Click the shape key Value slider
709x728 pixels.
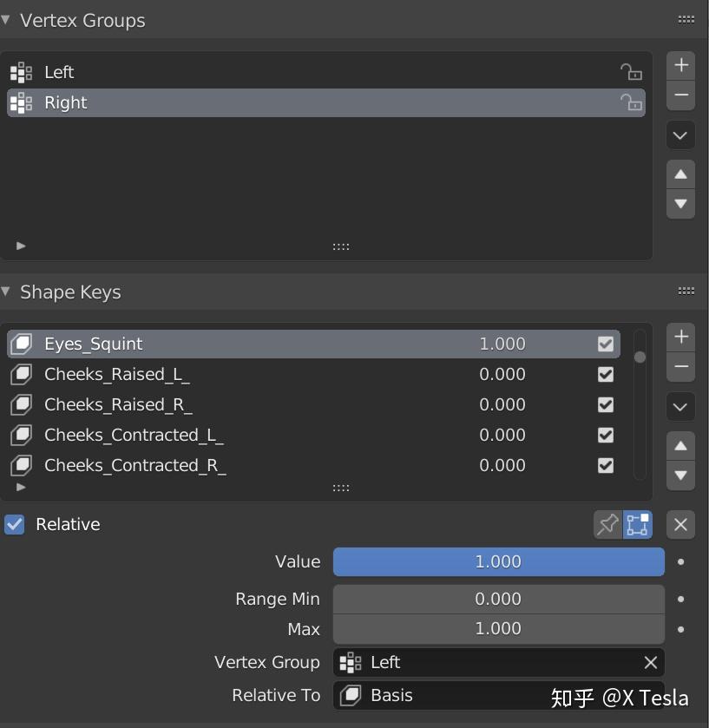pyautogui.click(x=499, y=561)
